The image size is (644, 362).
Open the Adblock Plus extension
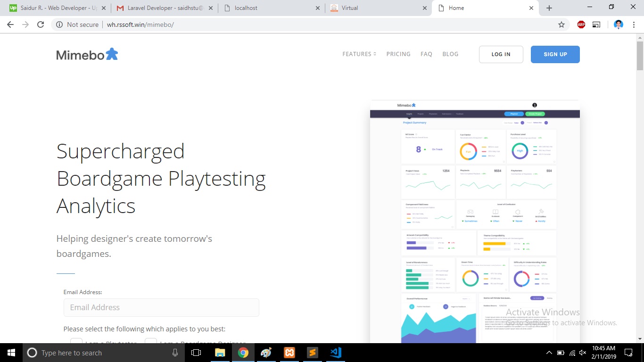click(581, 25)
